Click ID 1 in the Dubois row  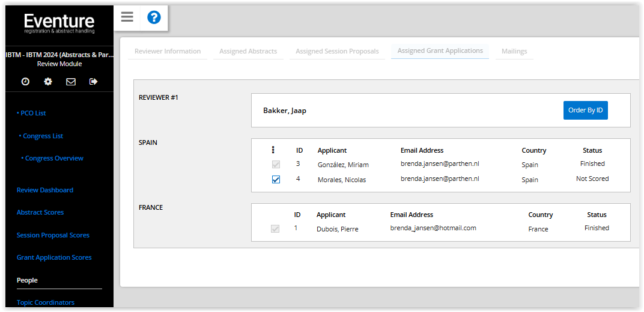[x=296, y=228]
